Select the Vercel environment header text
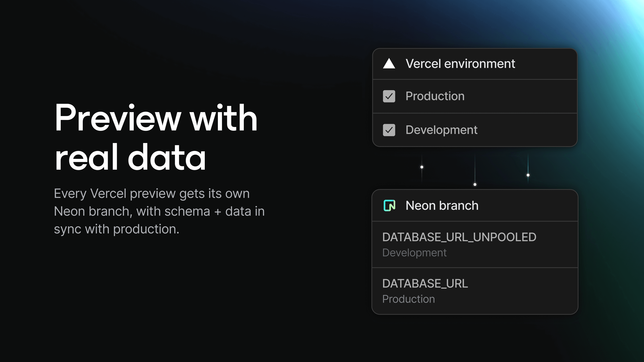The image size is (644, 362). (x=460, y=64)
